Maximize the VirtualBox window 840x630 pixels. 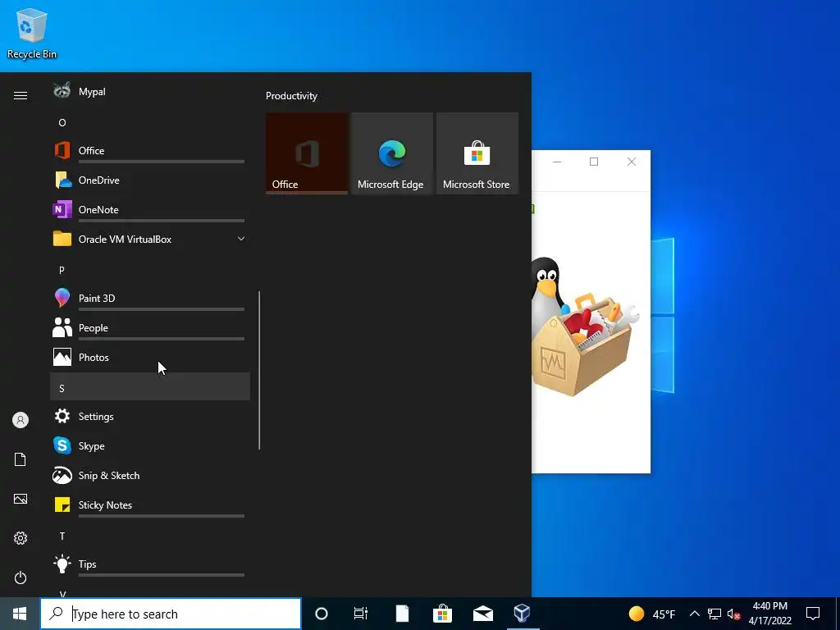tap(594, 162)
